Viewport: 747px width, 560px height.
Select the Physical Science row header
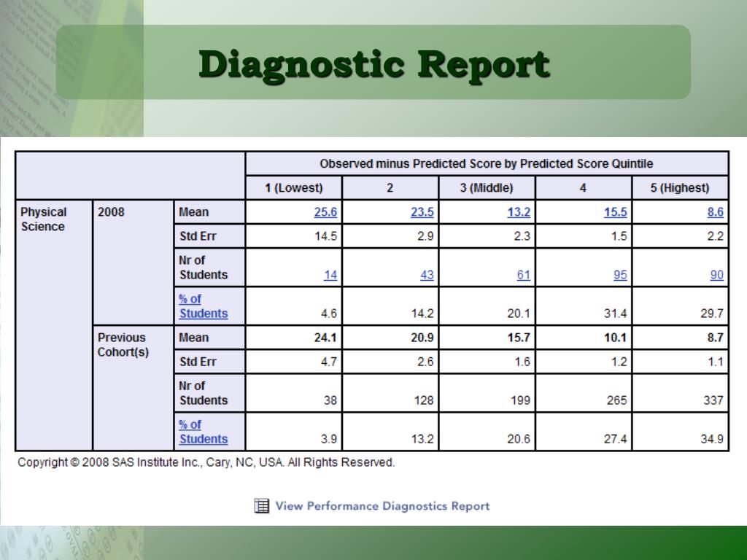coord(46,219)
